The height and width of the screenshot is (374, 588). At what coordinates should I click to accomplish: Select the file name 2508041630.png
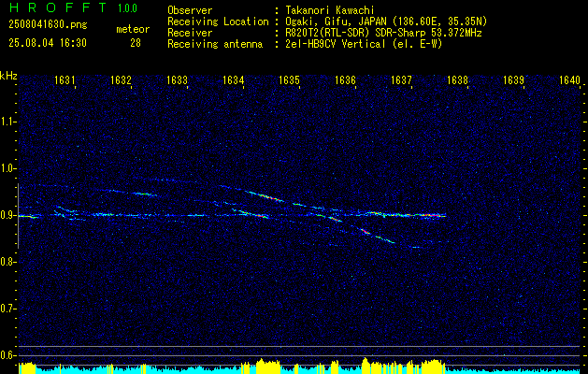coord(48,25)
